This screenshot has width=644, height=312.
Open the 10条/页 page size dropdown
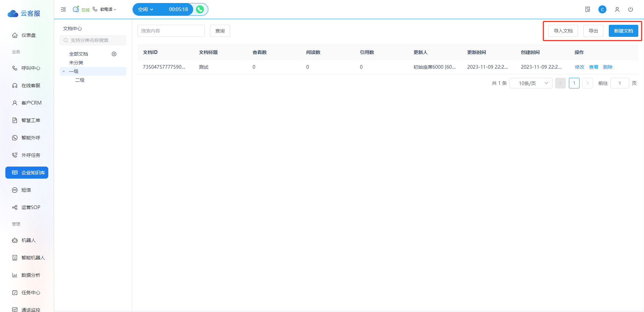coord(531,83)
